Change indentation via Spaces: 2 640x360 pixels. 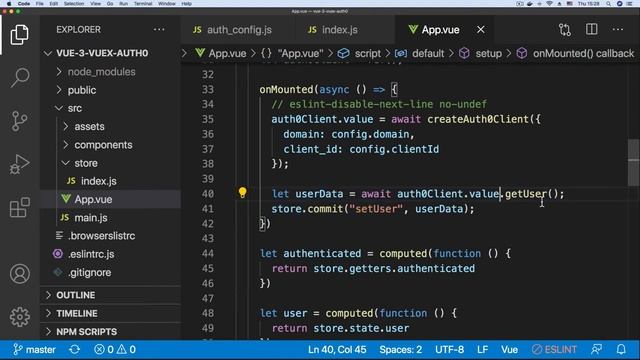point(400,349)
